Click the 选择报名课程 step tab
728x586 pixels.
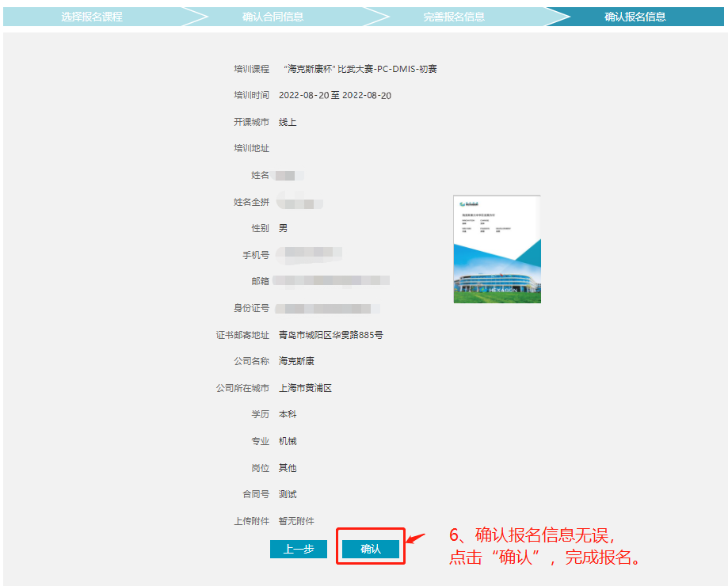coord(92,17)
